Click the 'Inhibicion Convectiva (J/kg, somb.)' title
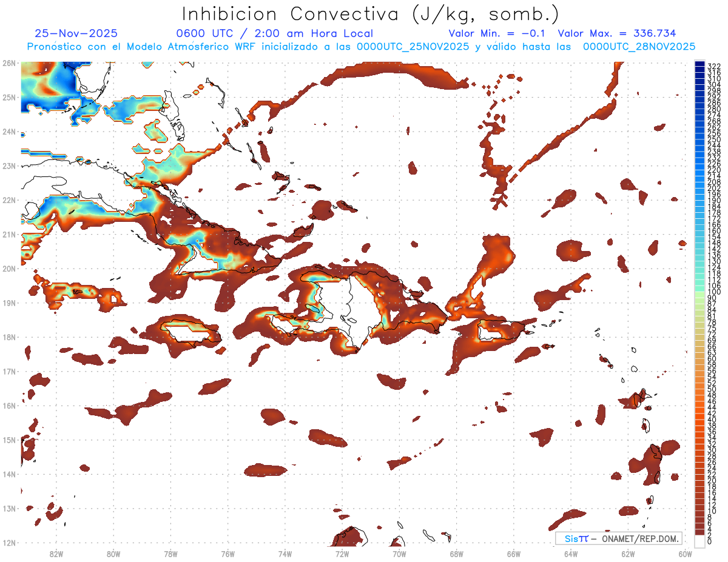 point(371,15)
